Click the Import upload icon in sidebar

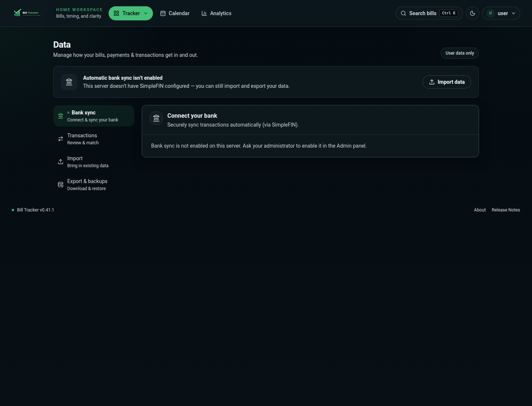click(61, 162)
